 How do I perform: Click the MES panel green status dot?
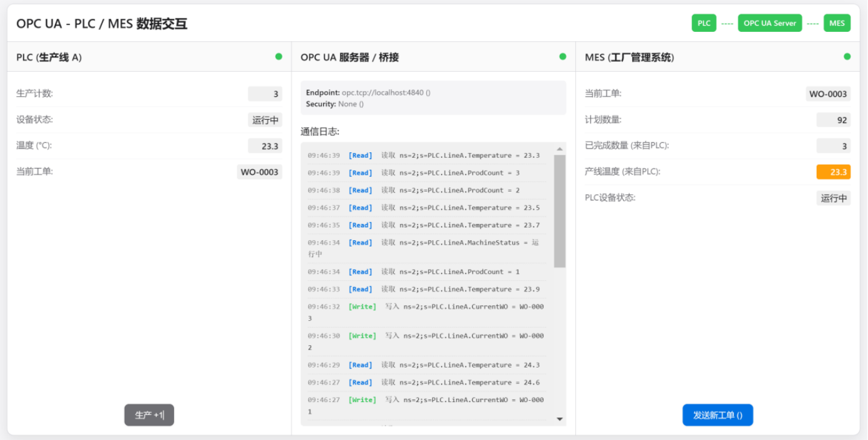[x=847, y=56]
